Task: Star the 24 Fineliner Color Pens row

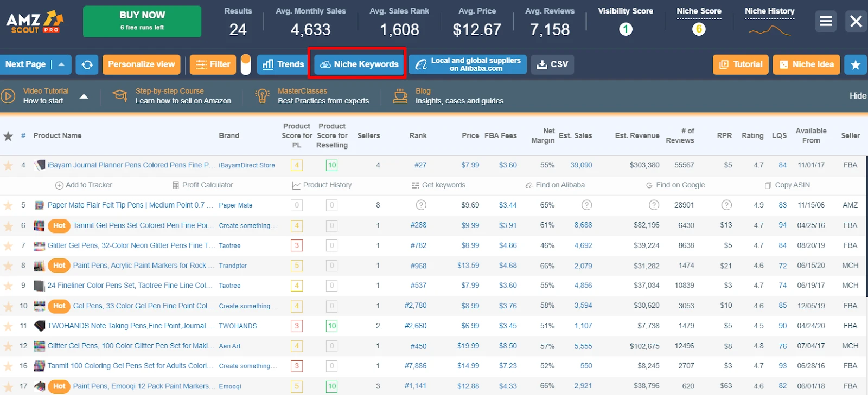Action: (x=8, y=286)
